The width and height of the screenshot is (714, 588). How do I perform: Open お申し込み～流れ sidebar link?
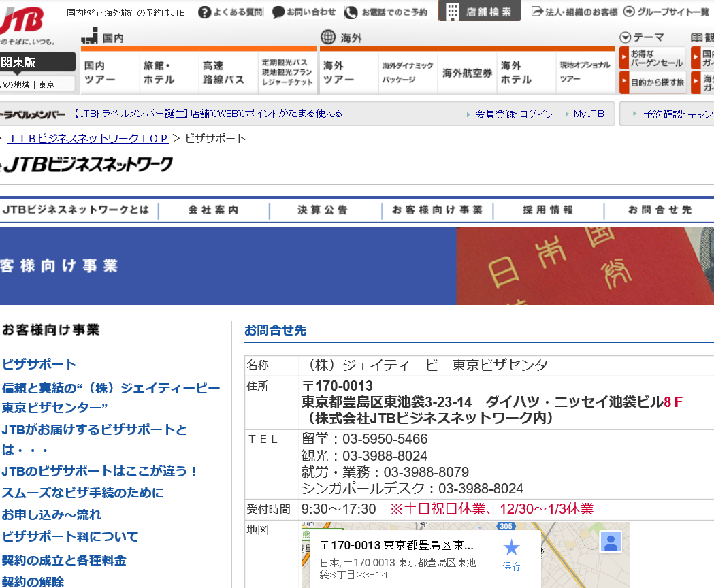click(52, 514)
